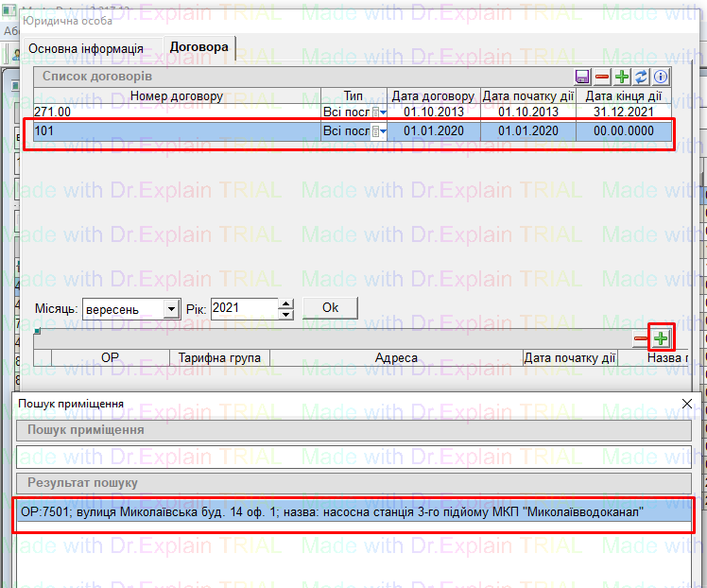The height and width of the screenshot is (588, 707).
Task: Select the Договора tab
Action: point(198,48)
